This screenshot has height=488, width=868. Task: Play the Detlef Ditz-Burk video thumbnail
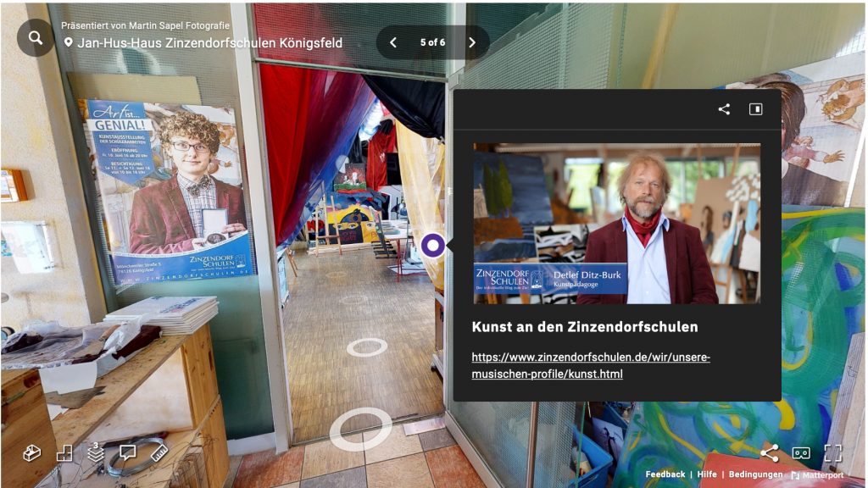pyautogui.click(x=616, y=223)
